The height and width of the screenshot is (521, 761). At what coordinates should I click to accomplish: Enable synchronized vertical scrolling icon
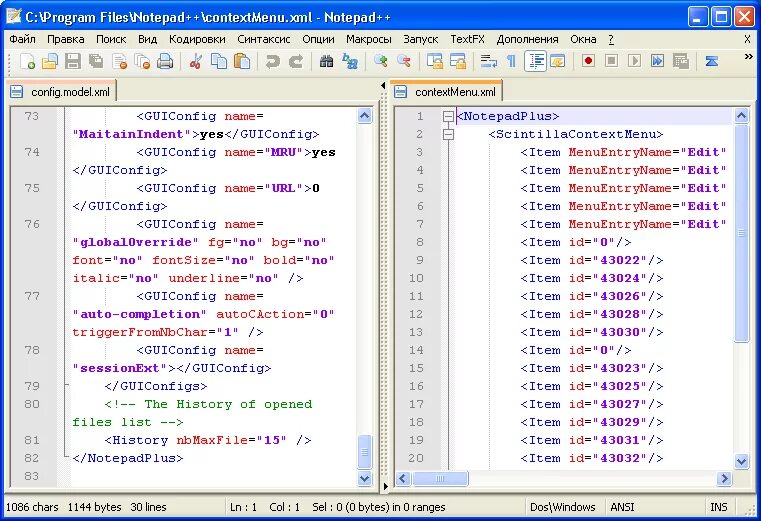click(x=434, y=61)
